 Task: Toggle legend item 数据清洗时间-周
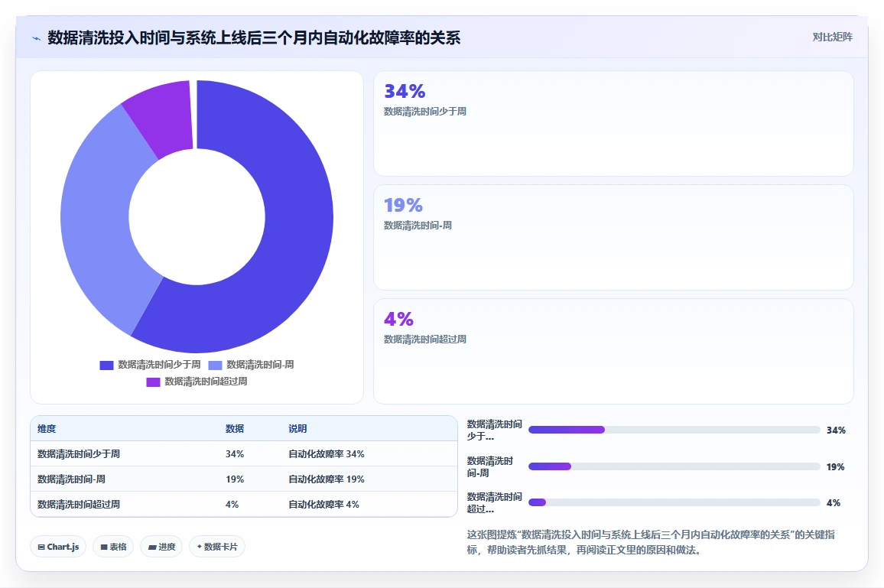pyautogui.click(x=251, y=365)
